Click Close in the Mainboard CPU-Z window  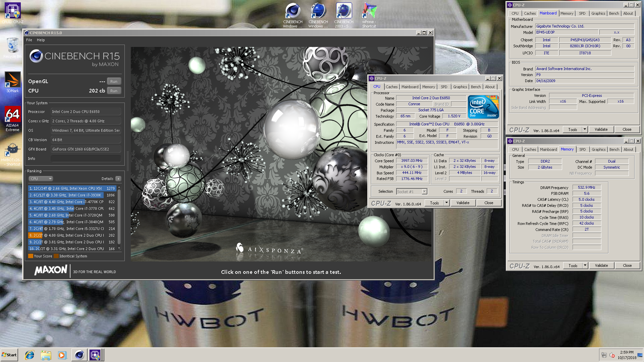point(627,129)
